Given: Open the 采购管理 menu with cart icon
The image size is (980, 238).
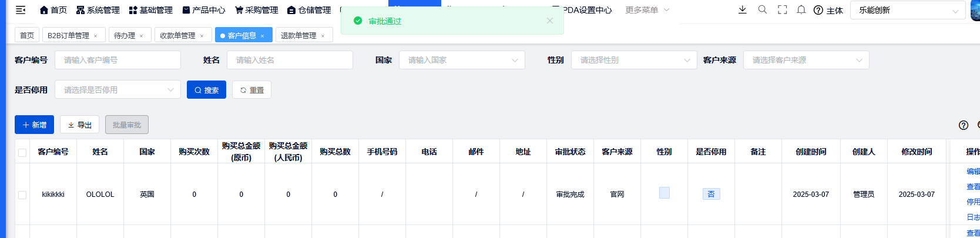Looking at the screenshot, I should (x=256, y=10).
